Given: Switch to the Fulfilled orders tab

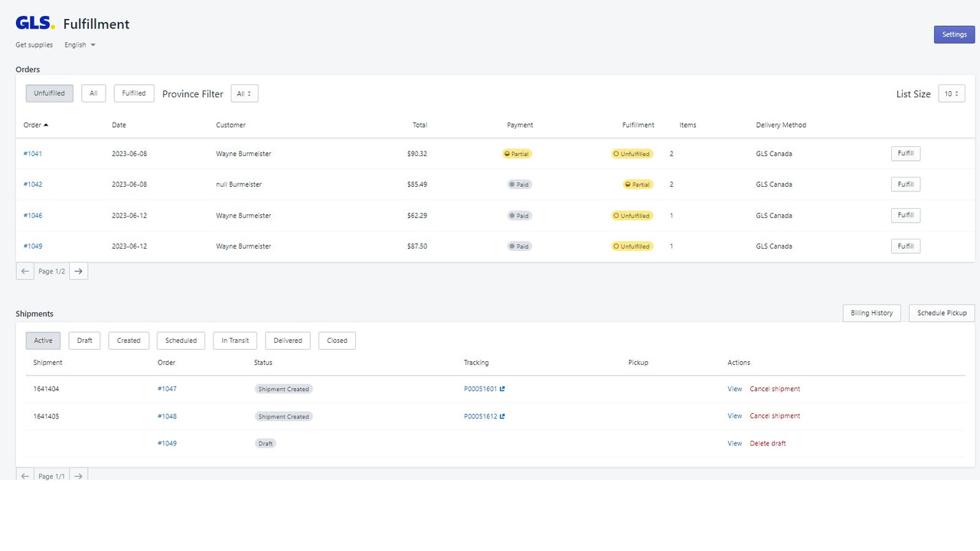Looking at the screenshot, I should click(133, 93).
